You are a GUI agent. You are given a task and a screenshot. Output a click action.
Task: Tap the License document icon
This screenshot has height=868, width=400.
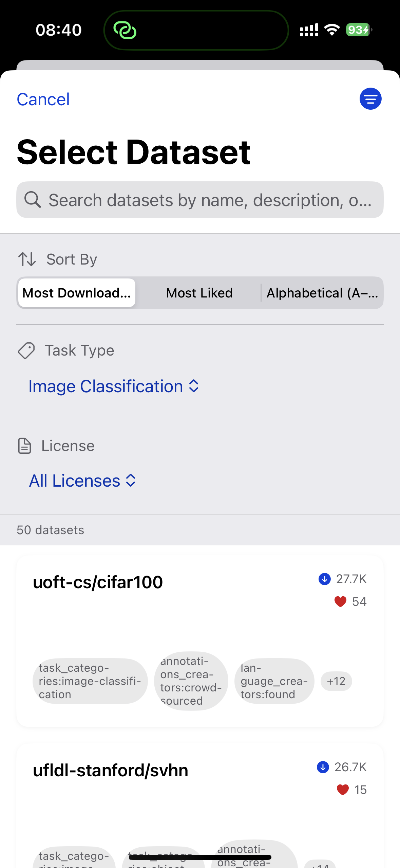coord(24,446)
